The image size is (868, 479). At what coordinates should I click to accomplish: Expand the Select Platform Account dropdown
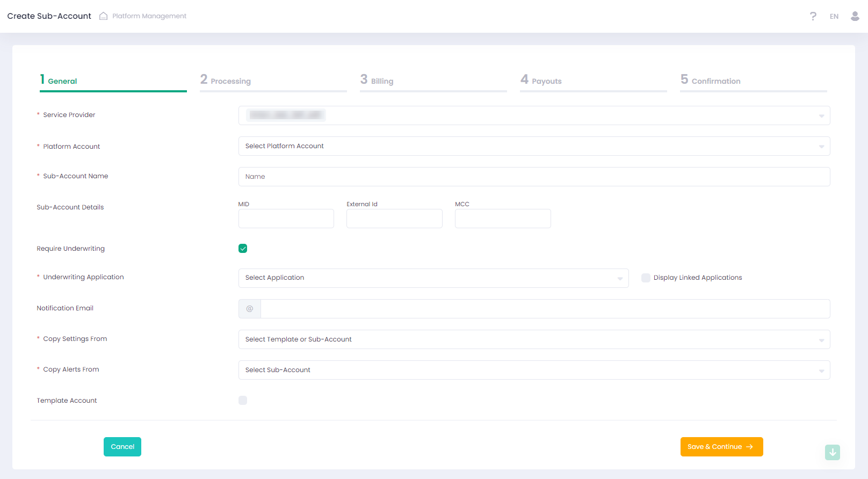534,146
